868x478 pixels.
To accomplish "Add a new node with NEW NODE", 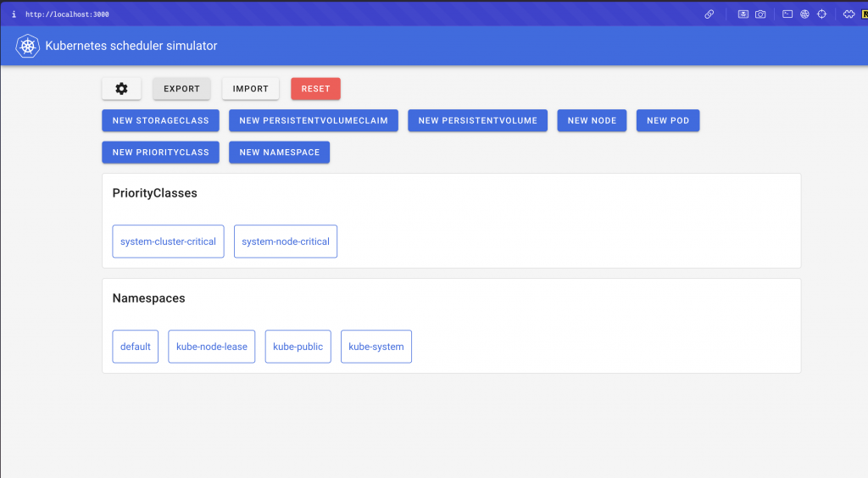I will [592, 120].
